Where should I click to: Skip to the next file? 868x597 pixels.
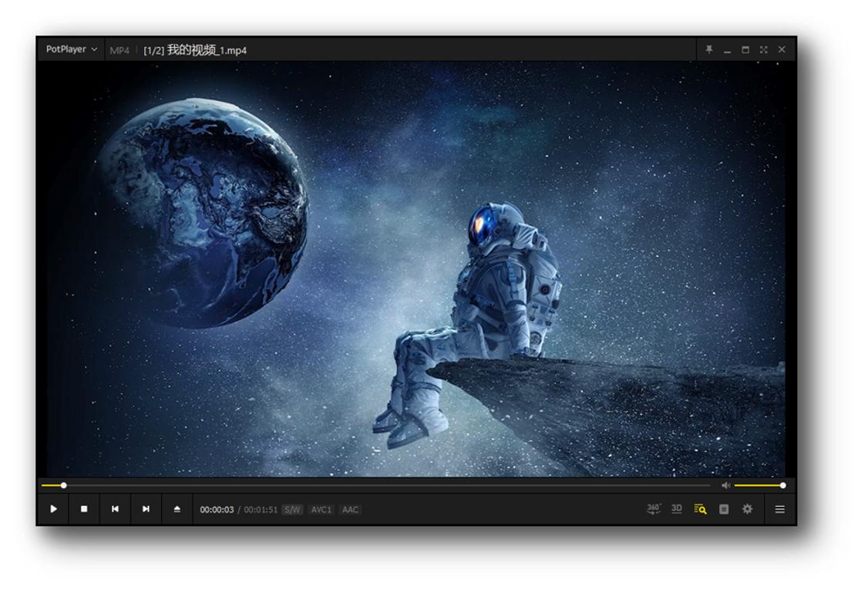[x=146, y=509]
